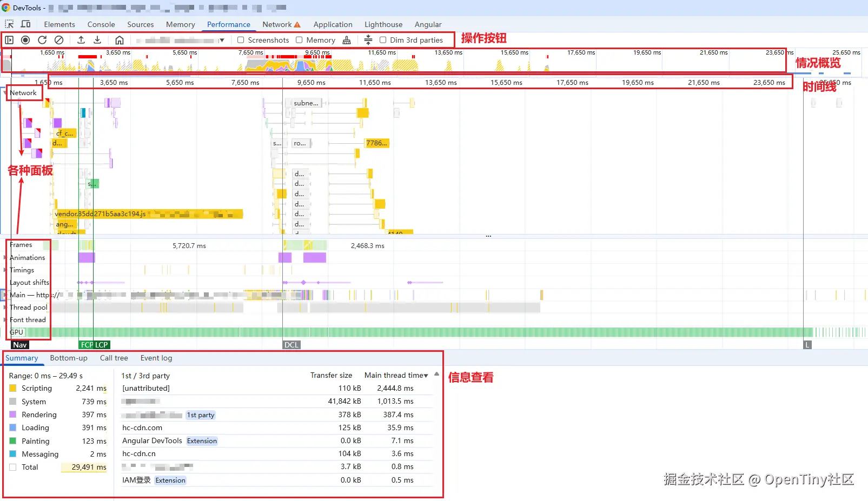The height and width of the screenshot is (501, 868).
Task: Select the hc-cdn.com row
Action: point(276,427)
